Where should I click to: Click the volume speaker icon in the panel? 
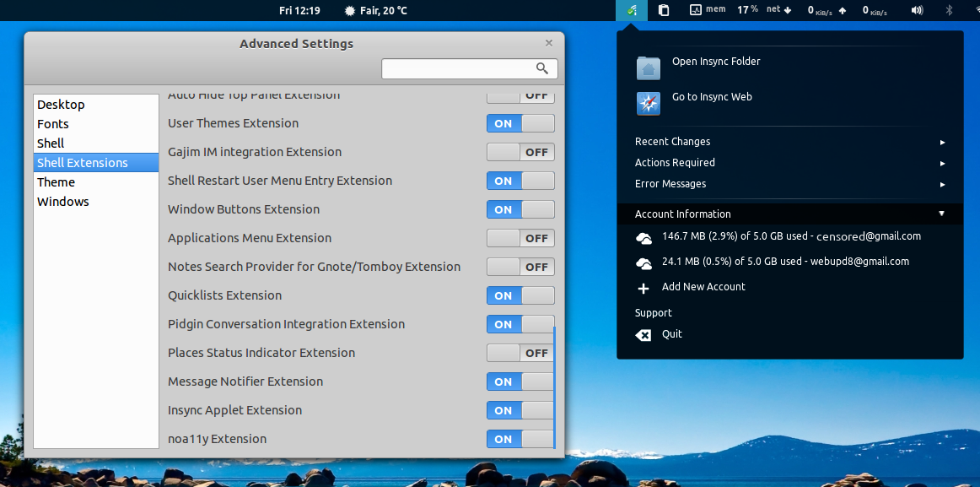pos(916,11)
